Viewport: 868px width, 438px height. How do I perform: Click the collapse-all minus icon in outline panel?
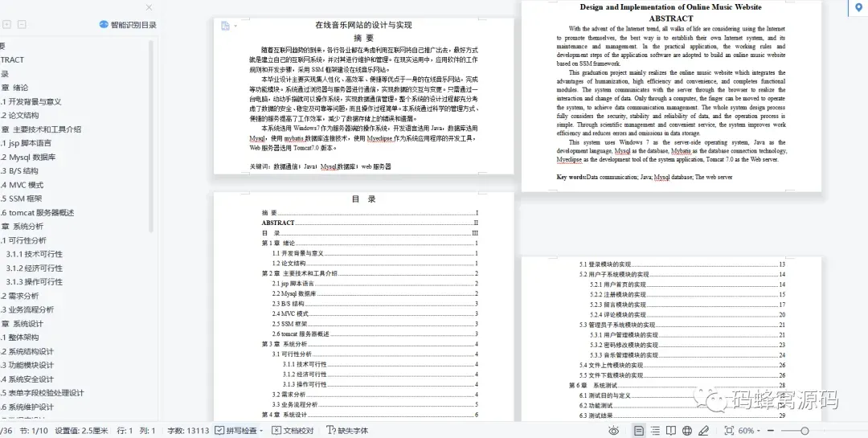(22, 24)
